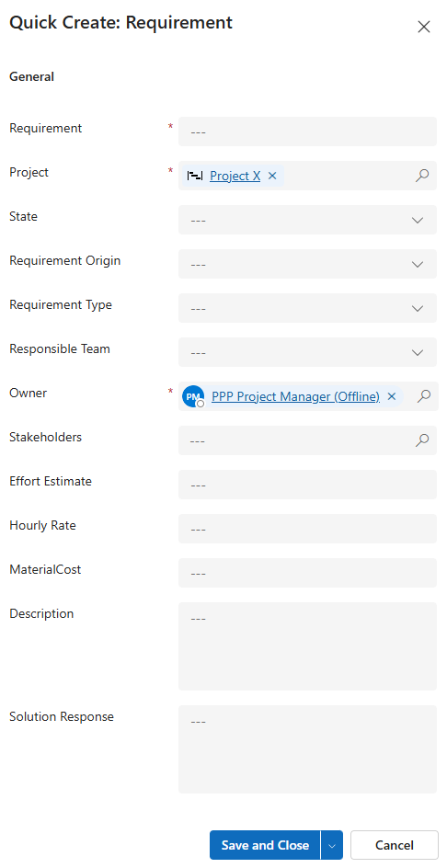The width and height of the screenshot is (447, 868).
Task: Click the Project lookup search icon
Action: (422, 176)
